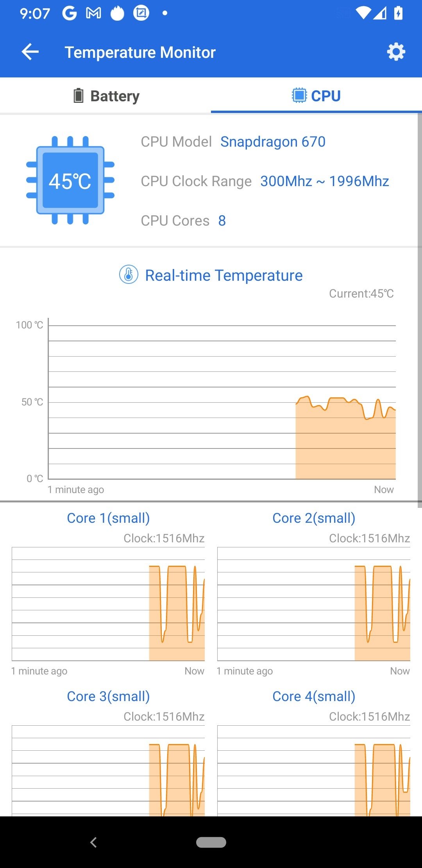The height and width of the screenshot is (868, 422).
Task: Tap the Google icon in status bar
Action: coord(70,13)
